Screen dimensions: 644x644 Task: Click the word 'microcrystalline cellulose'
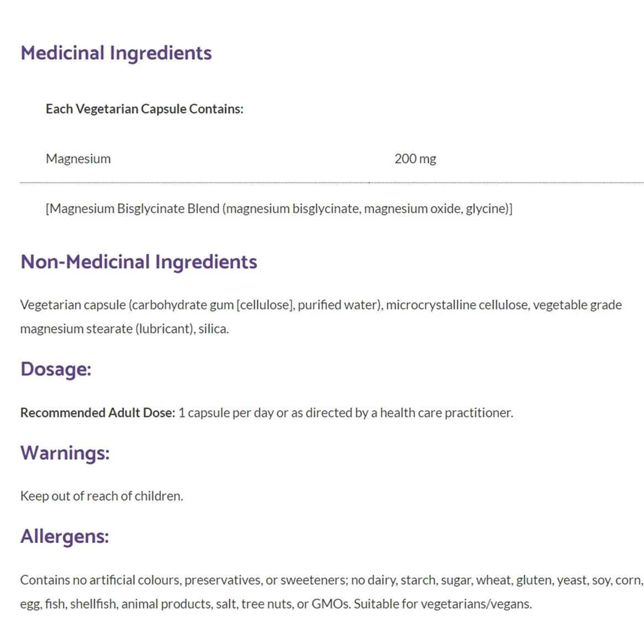click(x=457, y=305)
